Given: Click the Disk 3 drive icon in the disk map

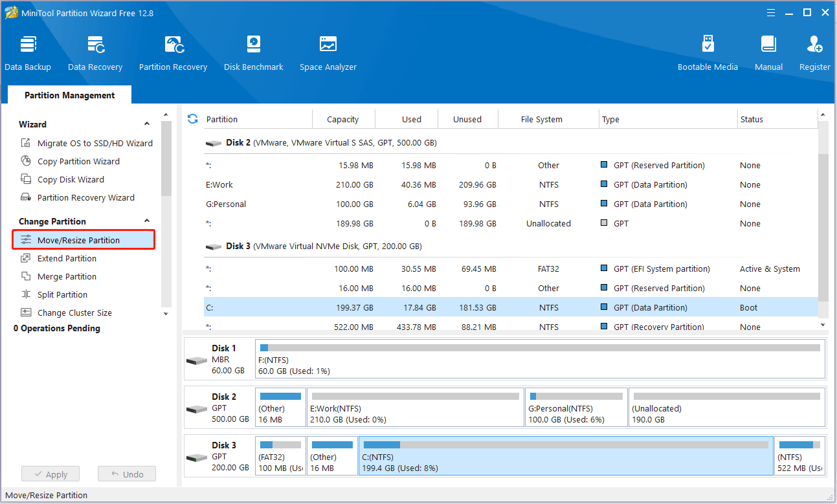Looking at the screenshot, I should [197, 457].
